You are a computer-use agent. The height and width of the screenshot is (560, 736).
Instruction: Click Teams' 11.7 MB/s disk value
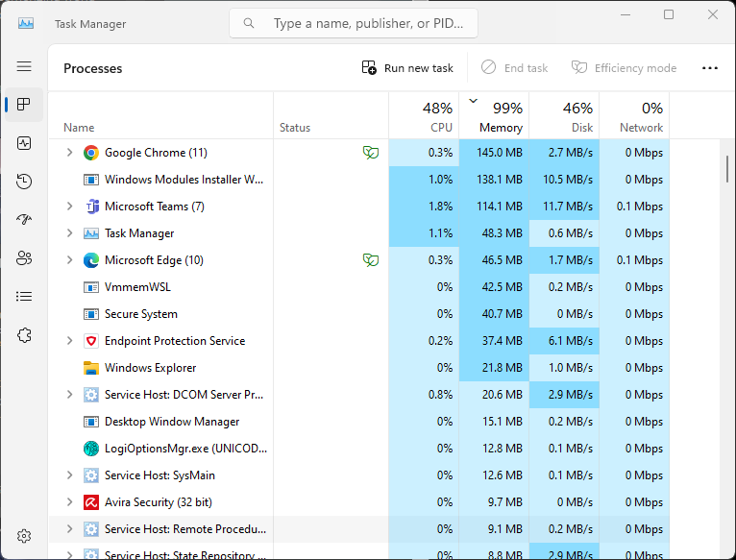click(x=568, y=207)
